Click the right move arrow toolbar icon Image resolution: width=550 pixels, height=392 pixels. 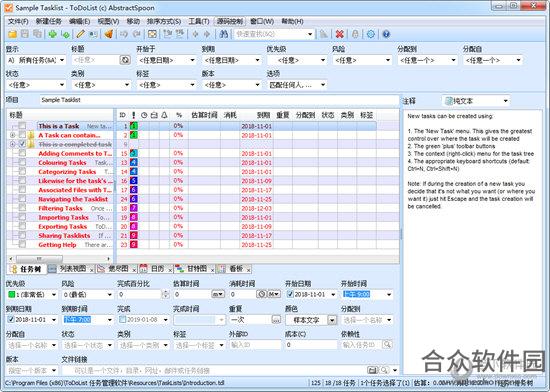tap(207, 34)
